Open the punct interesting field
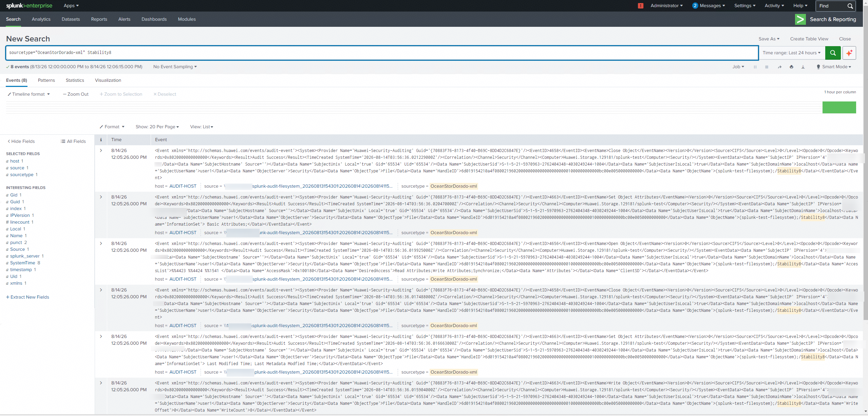This screenshot has height=416, width=868. (16, 243)
